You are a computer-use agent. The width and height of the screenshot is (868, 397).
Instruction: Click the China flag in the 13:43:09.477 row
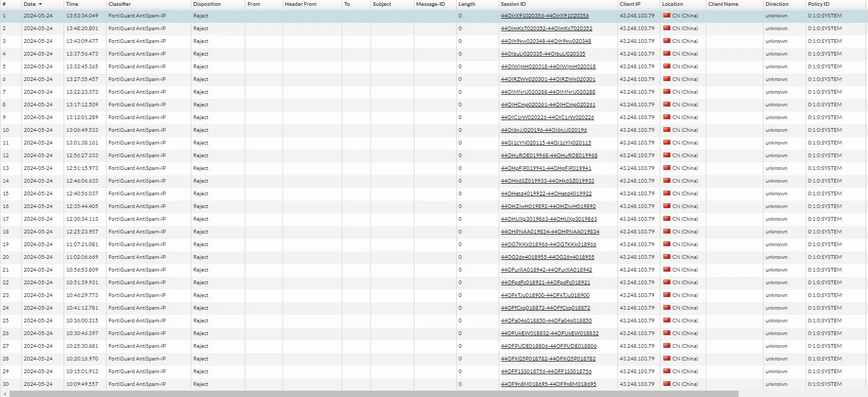[667, 41]
